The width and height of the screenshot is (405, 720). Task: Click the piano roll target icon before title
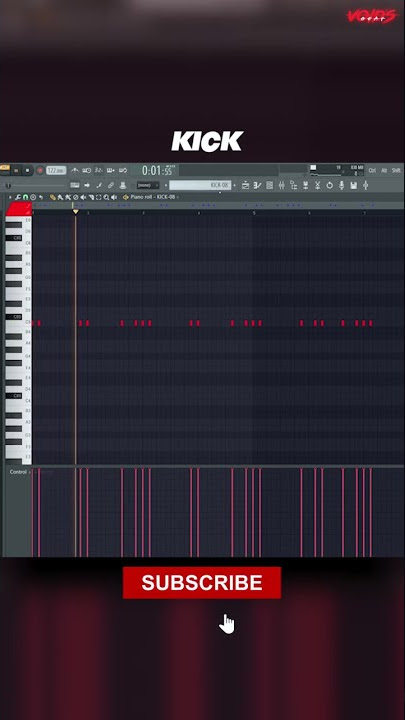[x=125, y=197]
